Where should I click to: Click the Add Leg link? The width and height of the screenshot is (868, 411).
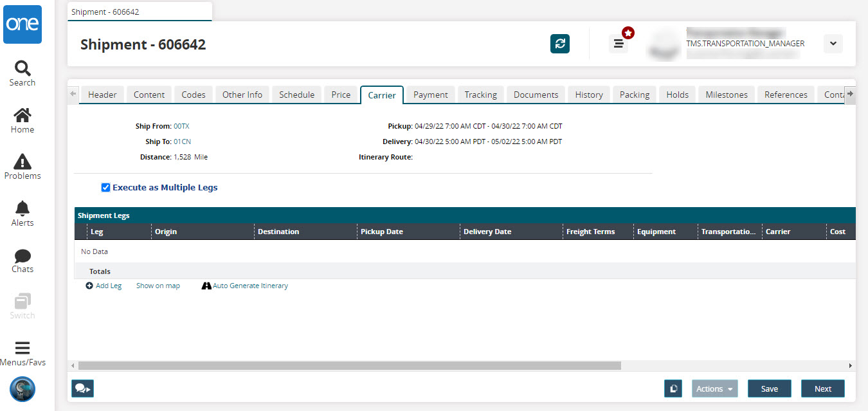click(x=109, y=286)
